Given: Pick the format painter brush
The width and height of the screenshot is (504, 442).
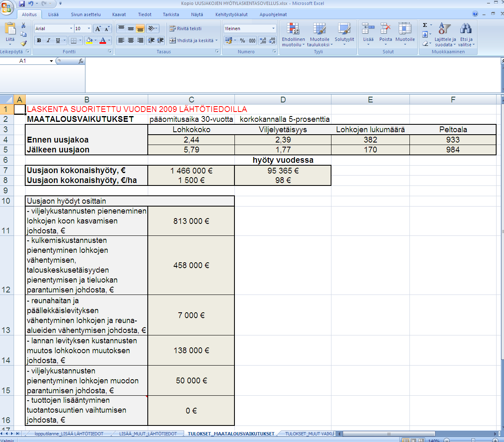Looking at the screenshot, I should pos(24,43).
